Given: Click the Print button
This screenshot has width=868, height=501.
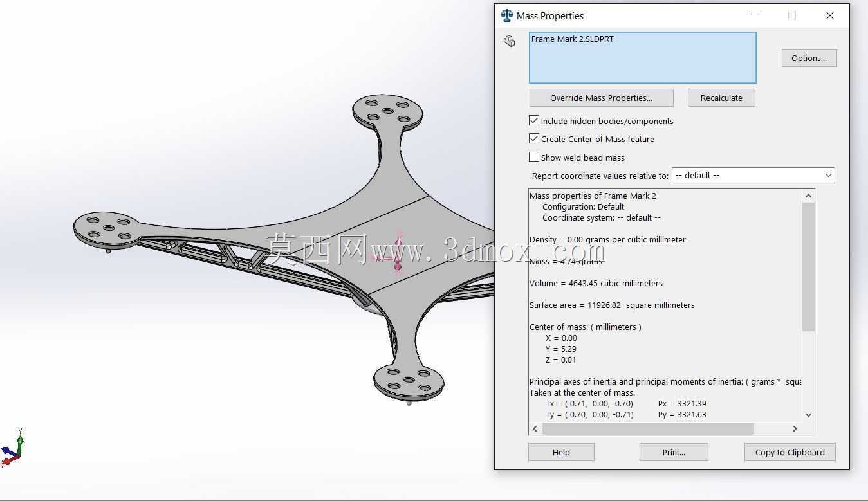Looking at the screenshot, I should click(674, 452).
